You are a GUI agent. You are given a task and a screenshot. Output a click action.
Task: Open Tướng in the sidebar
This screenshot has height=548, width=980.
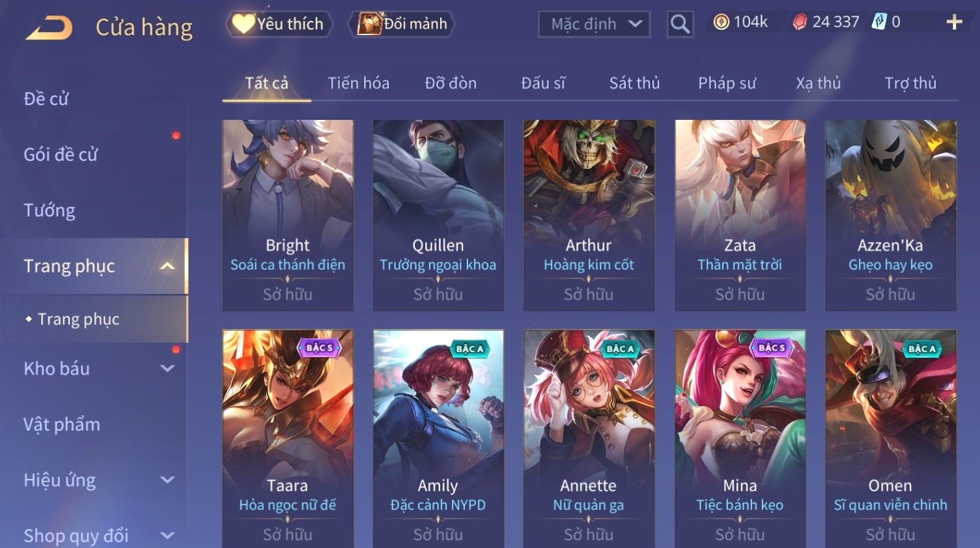coord(49,210)
